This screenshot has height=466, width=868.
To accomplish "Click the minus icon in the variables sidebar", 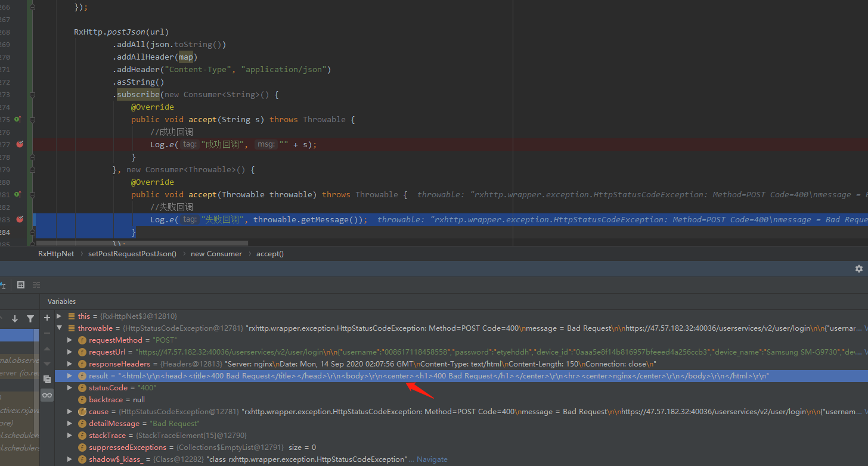I will click(x=47, y=332).
